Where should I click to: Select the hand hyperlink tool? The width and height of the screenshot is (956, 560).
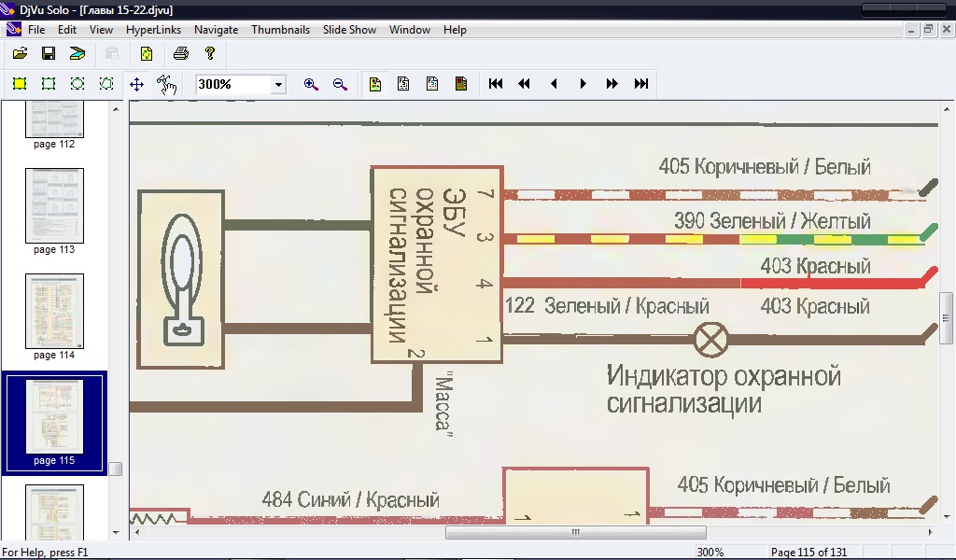tap(166, 84)
